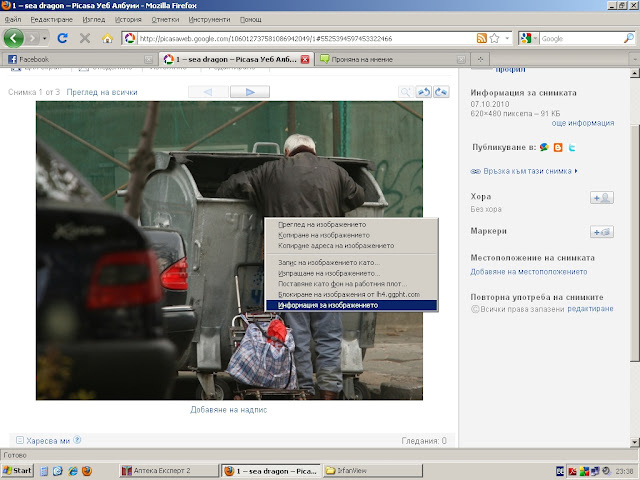Go to the Home page icon
Image resolution: width=640 pixels, height=480 pixels.
(107, 38)
